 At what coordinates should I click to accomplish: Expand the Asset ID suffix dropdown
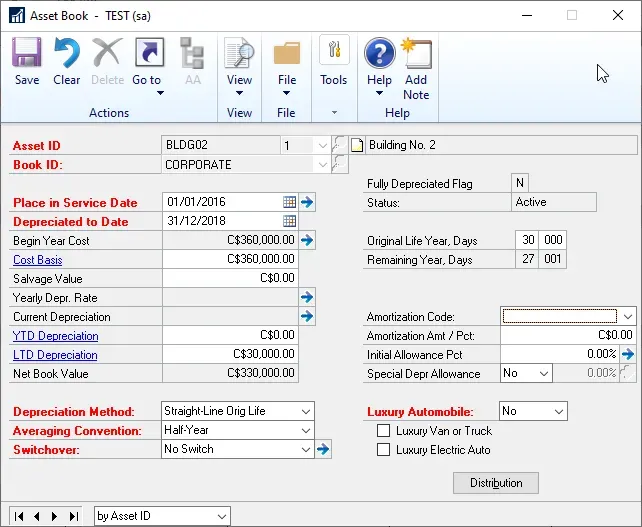[x=323, y=145]
